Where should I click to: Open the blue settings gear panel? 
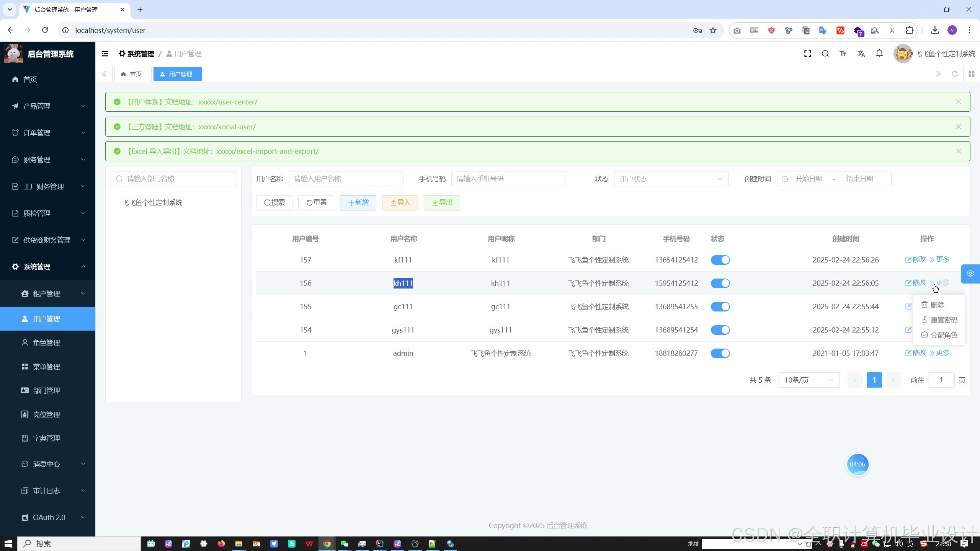(970, 273)
